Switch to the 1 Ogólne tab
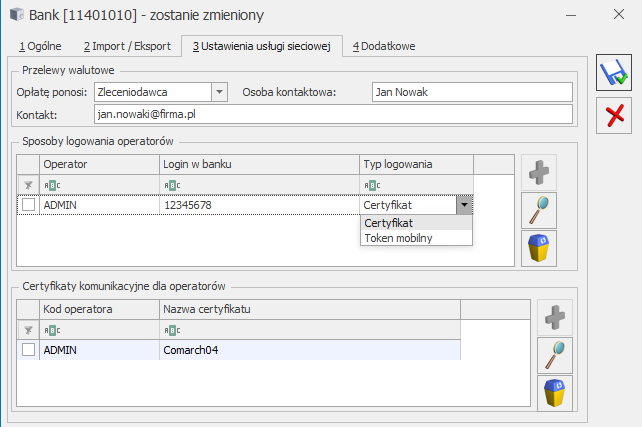 point(40,46)
